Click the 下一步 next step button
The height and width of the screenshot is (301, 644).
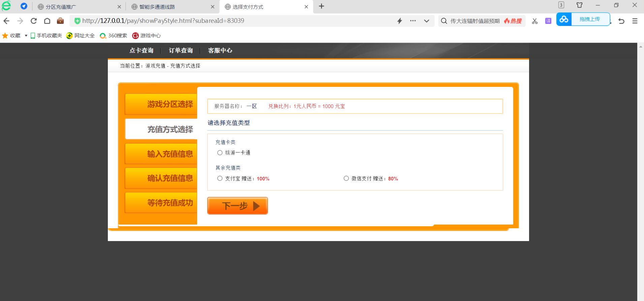coord(237,206)
